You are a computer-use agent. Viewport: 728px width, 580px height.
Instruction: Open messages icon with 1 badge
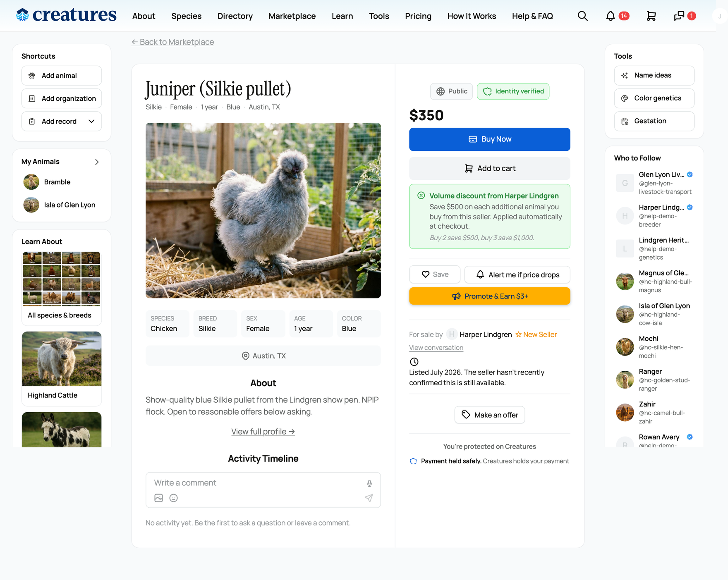(x=685, y=16)
